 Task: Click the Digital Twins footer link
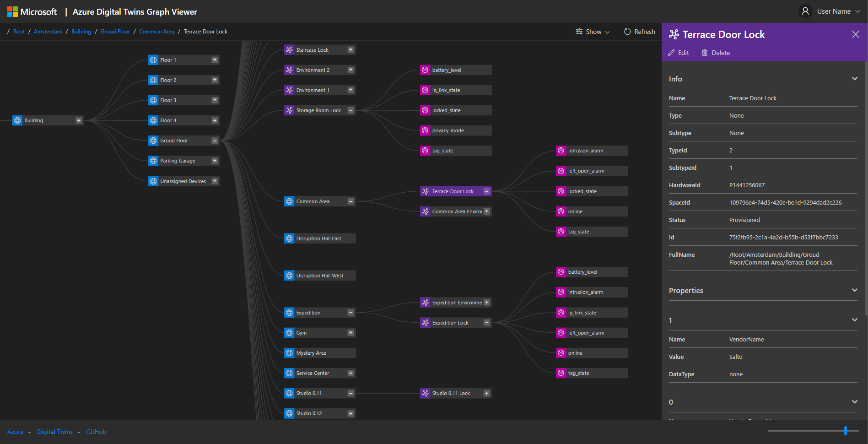coord(55,432)
